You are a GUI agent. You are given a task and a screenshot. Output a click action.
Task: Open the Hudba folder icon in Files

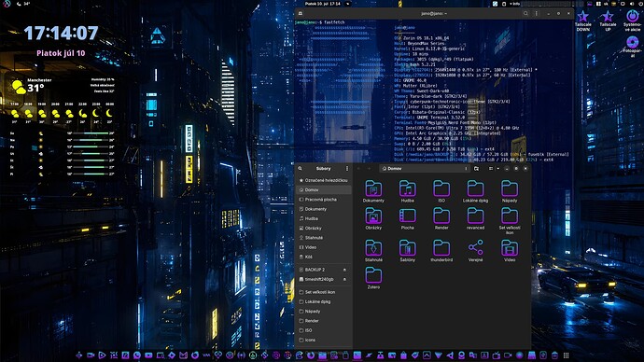[408, 189]
